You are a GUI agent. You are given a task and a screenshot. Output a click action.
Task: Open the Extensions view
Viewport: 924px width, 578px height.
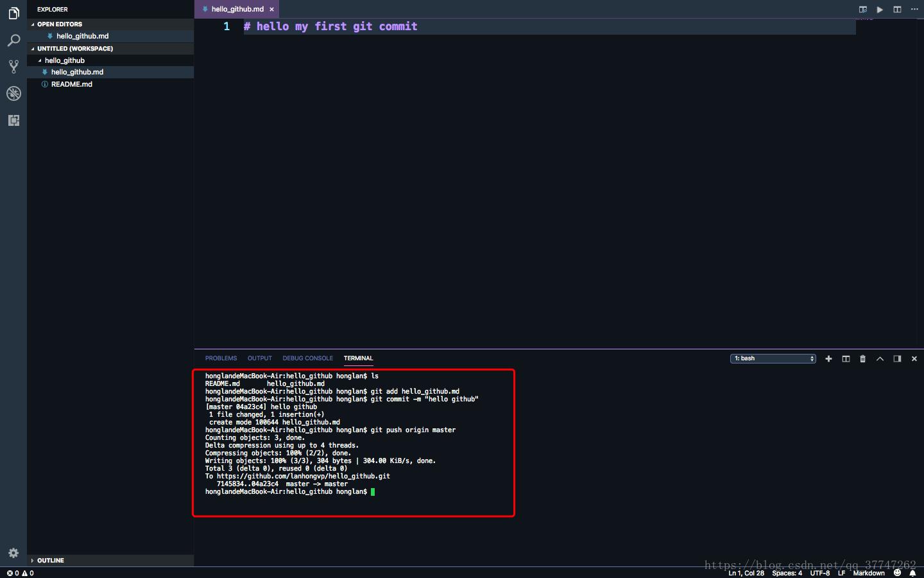click(x=13, y=121)
